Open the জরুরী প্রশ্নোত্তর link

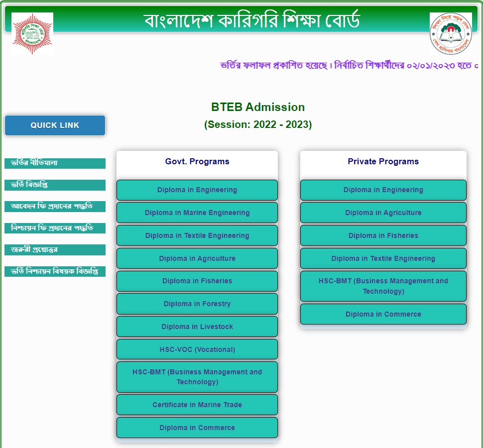point(55,250)
